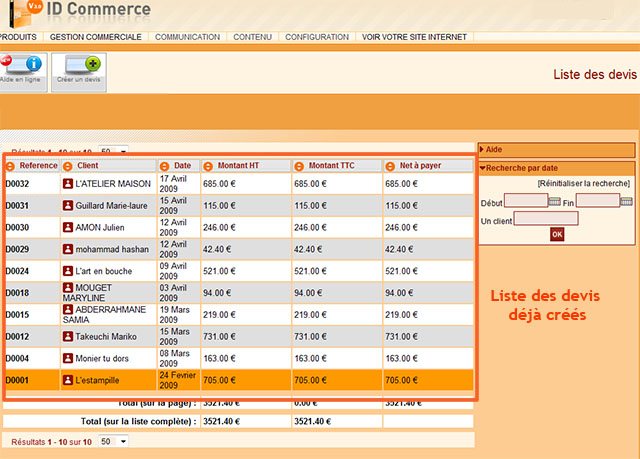Image resolution: width=640 pixels, height=459 pixels.
Task: Click Montant HT value 42.40 €
Action: 217,249
